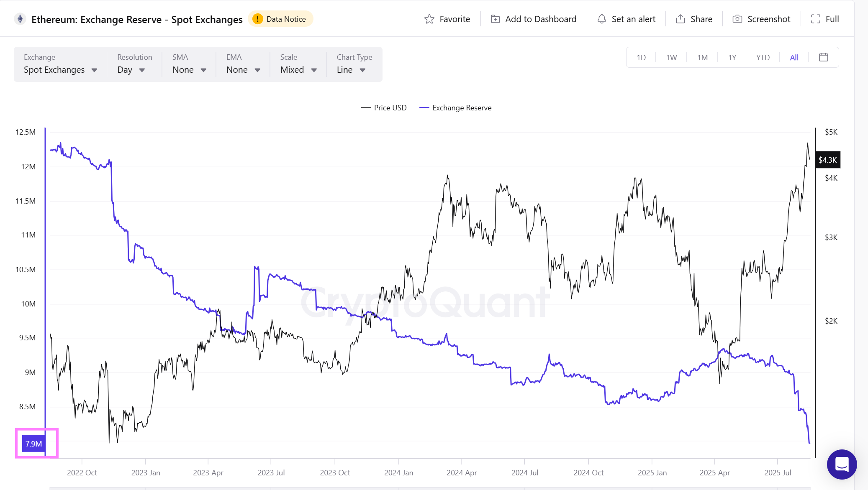This screenshot has width=868, height=490.
Task: Click the Add to Dashboard icon
Action: pos(495,19)
